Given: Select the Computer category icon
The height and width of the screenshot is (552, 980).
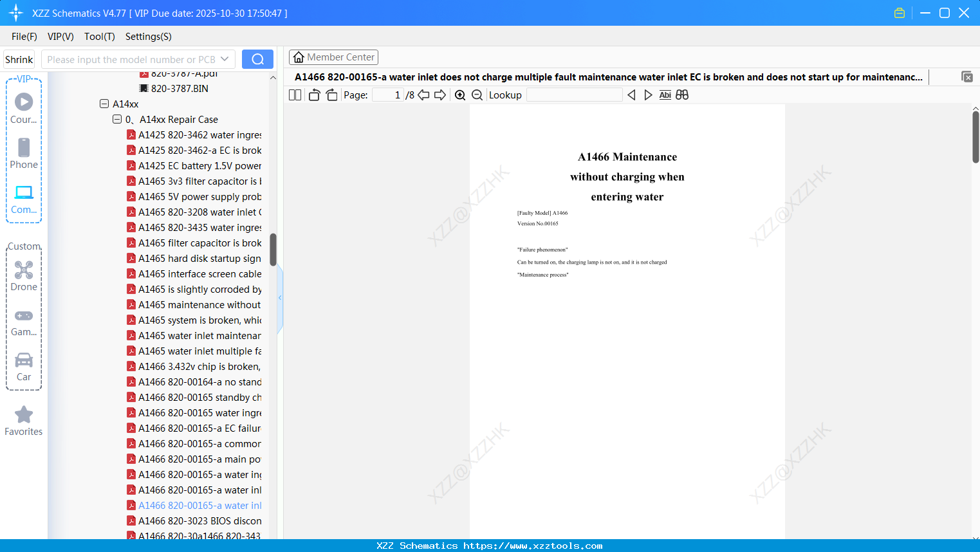Looking at the screenshot, I should [24, 199].
